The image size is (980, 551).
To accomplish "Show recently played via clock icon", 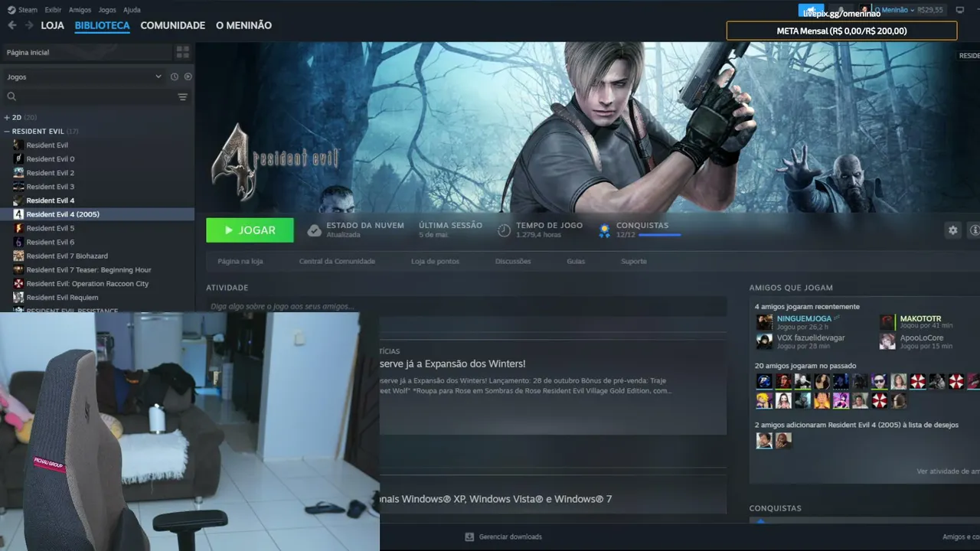I will coord(175,77).
